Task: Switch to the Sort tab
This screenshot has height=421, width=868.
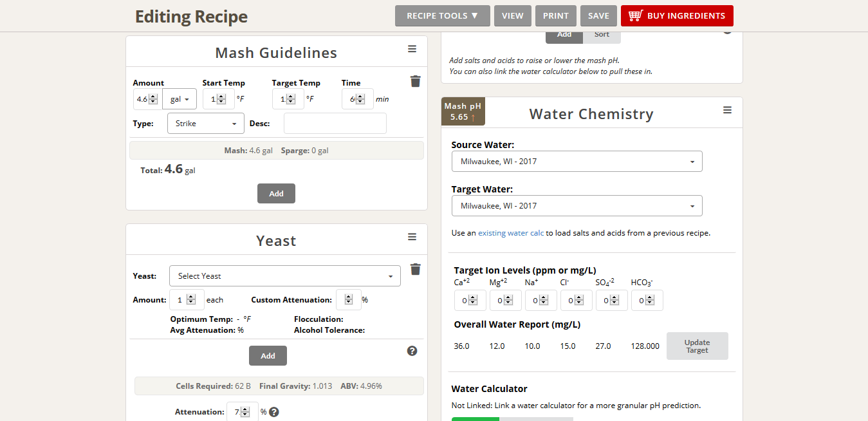Action: click(x=602, y=35)
